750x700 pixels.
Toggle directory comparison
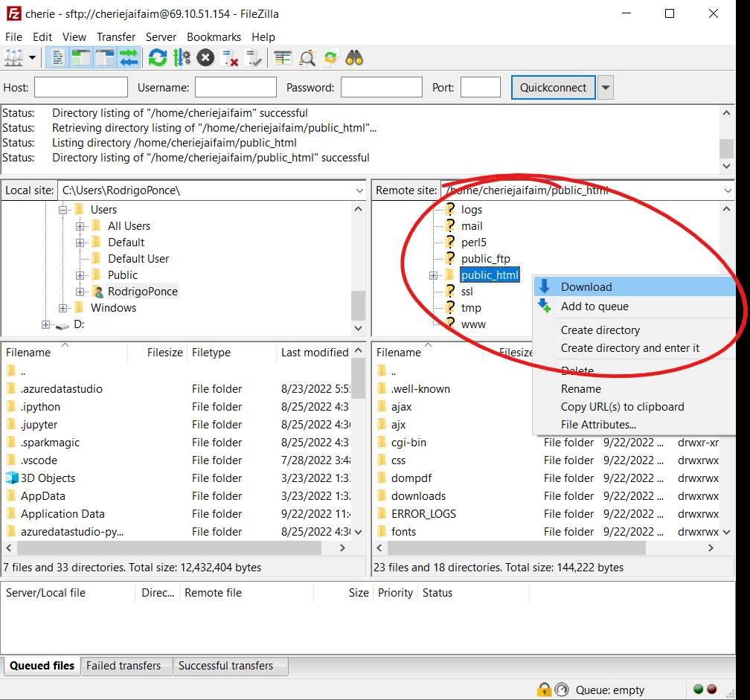tap(307, 58)
